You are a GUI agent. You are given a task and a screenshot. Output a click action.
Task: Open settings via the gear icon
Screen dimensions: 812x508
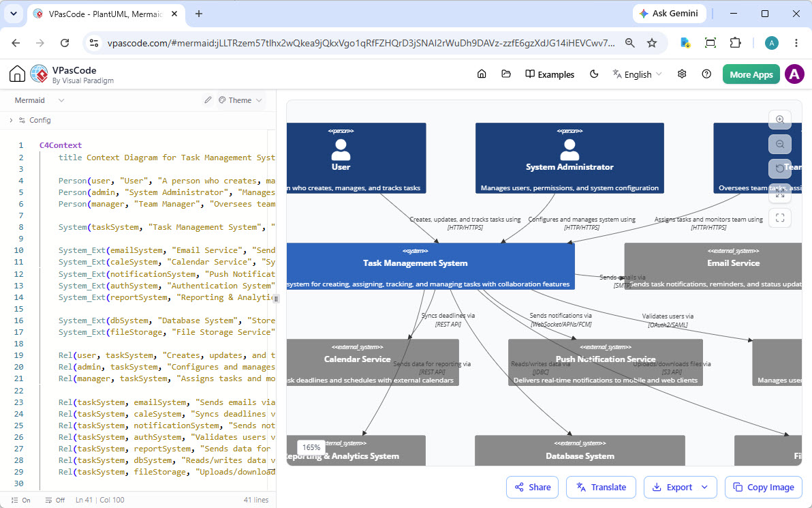click(x=682, y=74)
